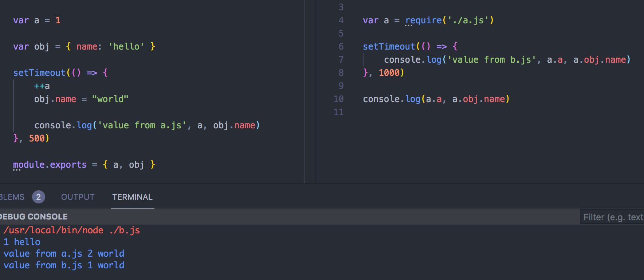Switch to the OUTPUT panel tab
Screen dimensions: 644x280
tap(78, 197)
